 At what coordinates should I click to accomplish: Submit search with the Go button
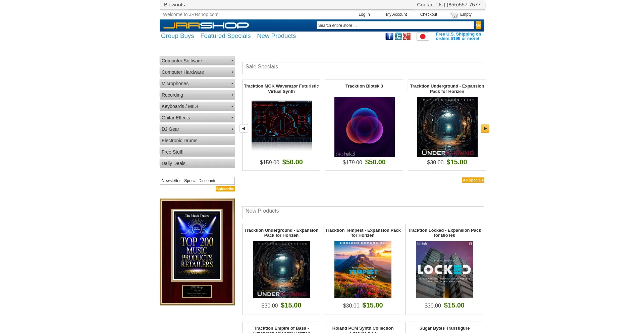pos(479,25)
